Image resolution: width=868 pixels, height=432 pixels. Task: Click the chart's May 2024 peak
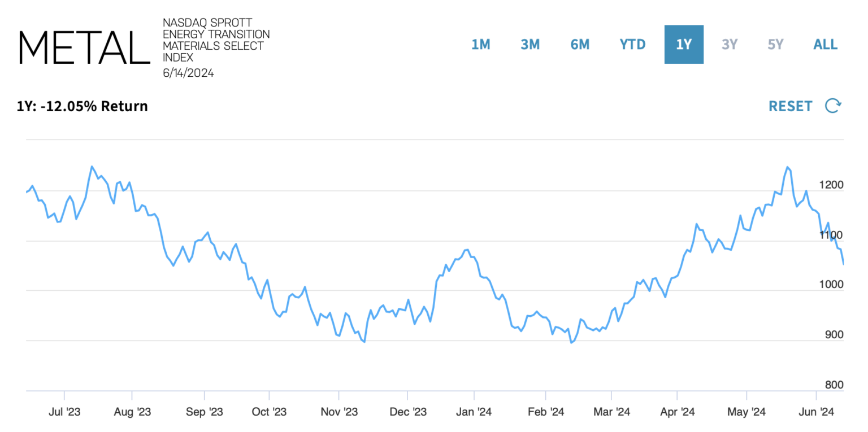(788, 168)
